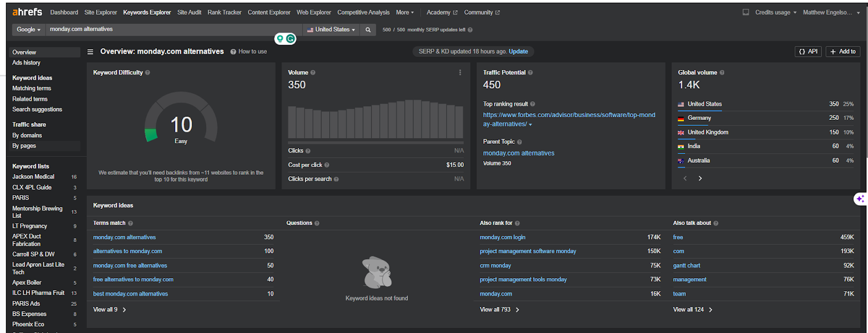This screenshot has width=868, height=333.
Task: Go to next Global volume countries page
Action: click(700, 178)
